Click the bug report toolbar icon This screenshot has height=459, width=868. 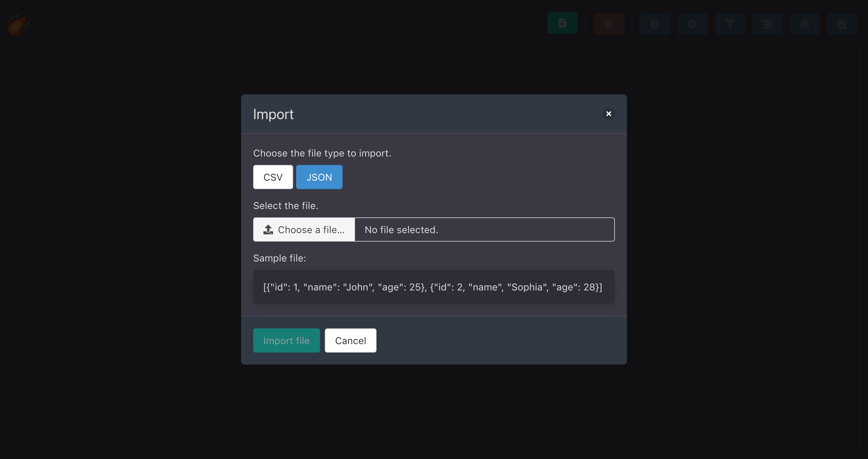(x=805, y=24)
